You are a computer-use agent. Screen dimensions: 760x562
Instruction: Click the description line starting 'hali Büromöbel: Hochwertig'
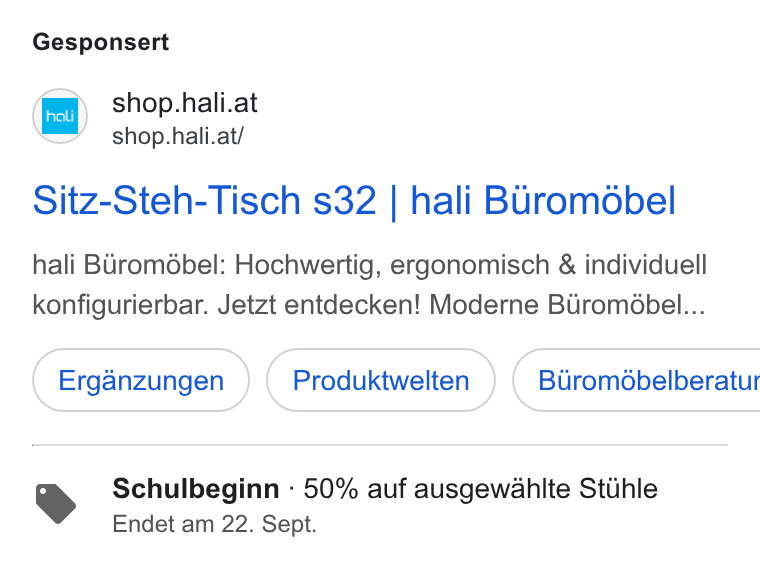pos(369,265)
